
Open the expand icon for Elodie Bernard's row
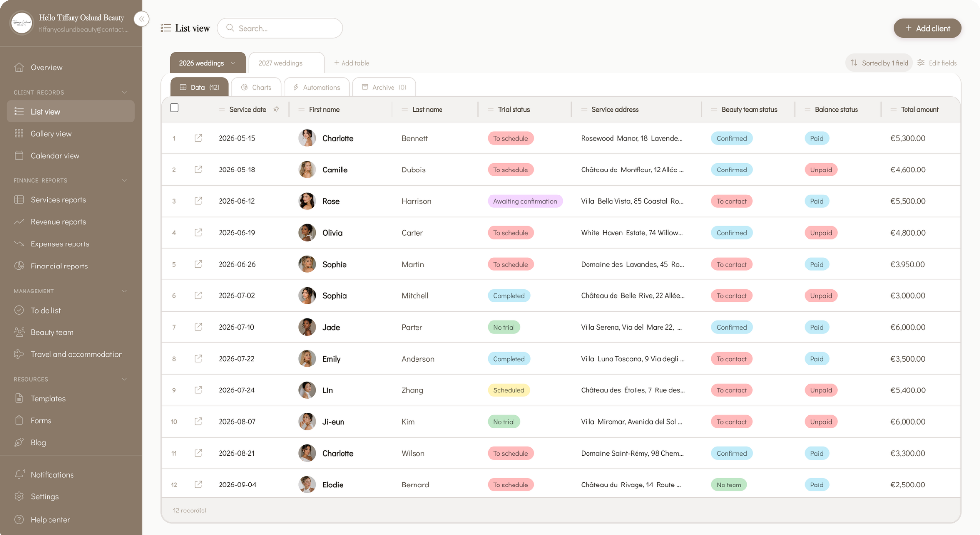click(x=198, y=485)
